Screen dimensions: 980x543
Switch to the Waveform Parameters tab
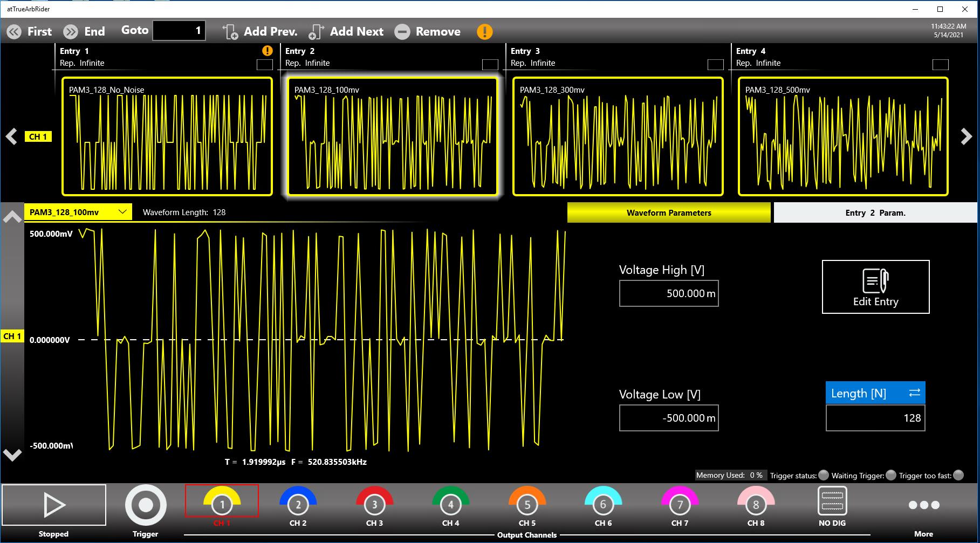coord(668,213)
